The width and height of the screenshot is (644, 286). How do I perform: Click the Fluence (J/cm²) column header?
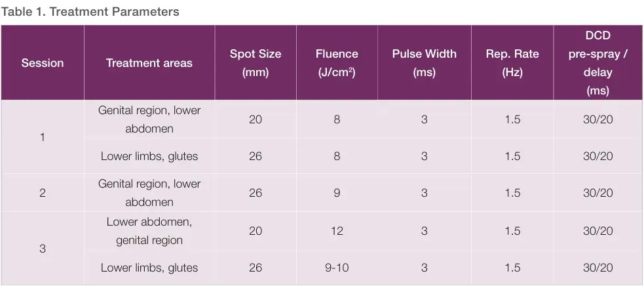point(337,63)
